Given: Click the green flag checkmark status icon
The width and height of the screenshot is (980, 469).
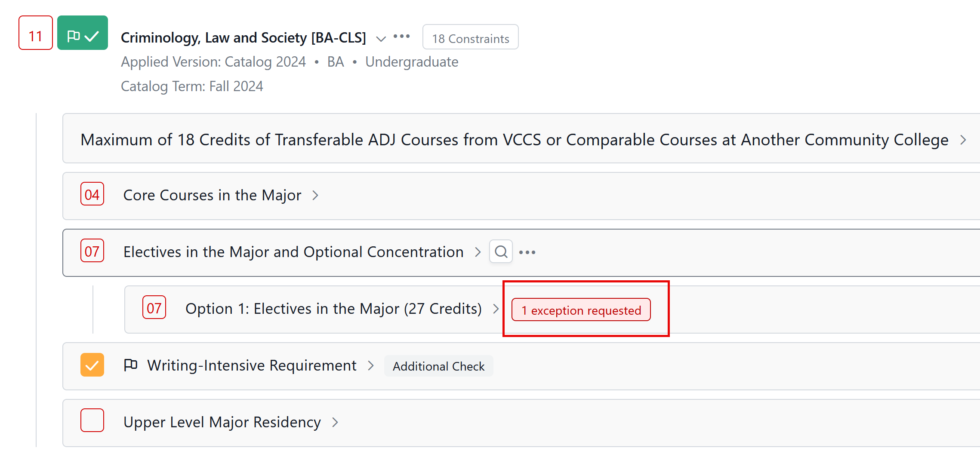Looking at the screenshot, I should pyautogui.click(x=83, y=33).
